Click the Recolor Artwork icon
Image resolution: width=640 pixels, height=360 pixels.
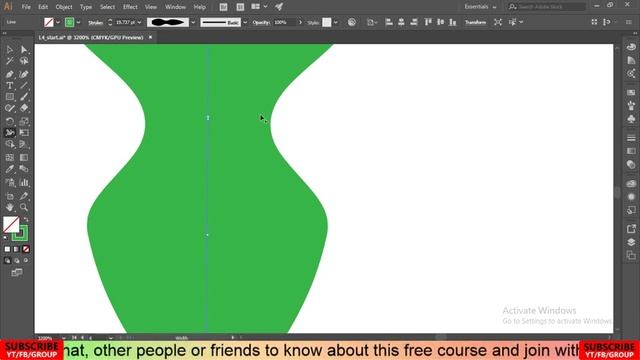coord(352,22)
